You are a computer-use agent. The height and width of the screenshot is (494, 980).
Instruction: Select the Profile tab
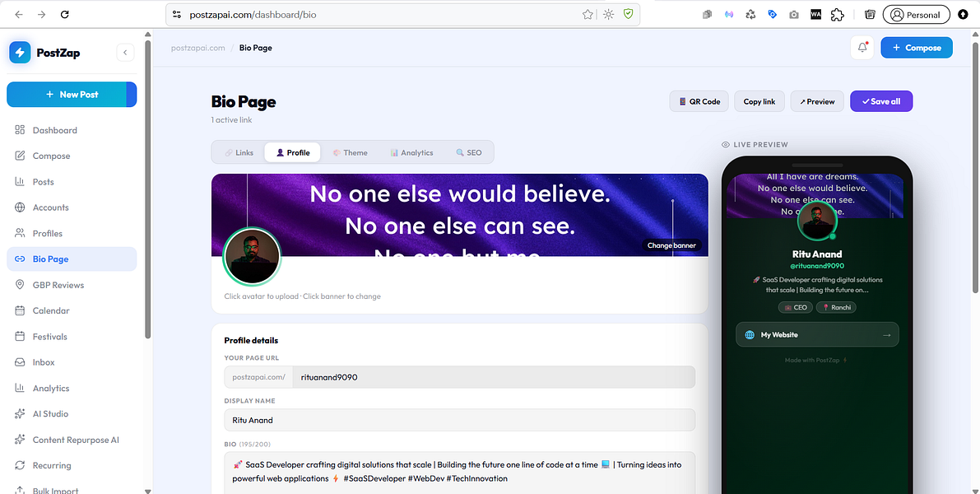pos(292,152)
